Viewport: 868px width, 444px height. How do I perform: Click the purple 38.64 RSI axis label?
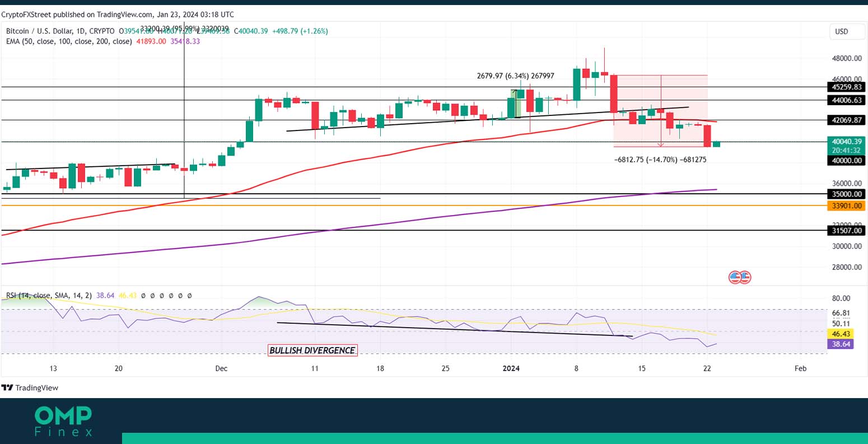coord(840,344)
